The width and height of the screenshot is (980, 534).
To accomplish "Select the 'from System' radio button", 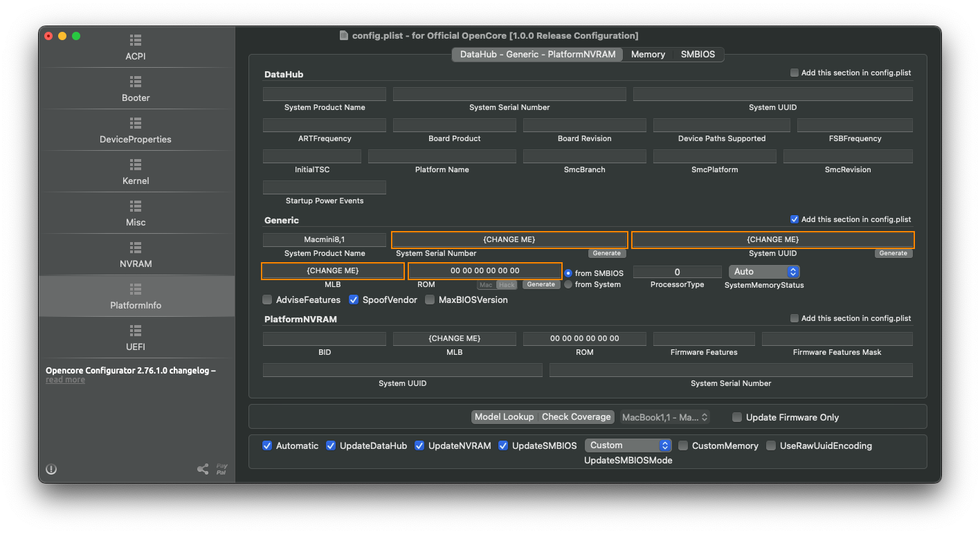I will coord(568,284).
